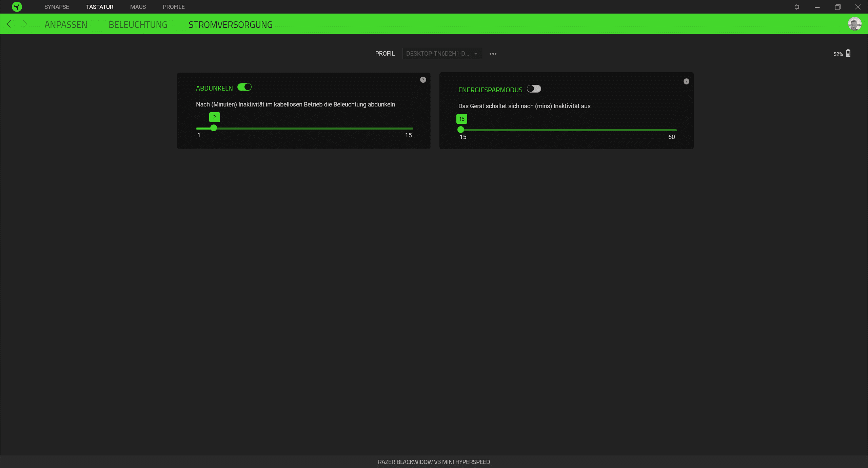Enable the Energiesparmodus toggle

[x=534, y=89]
